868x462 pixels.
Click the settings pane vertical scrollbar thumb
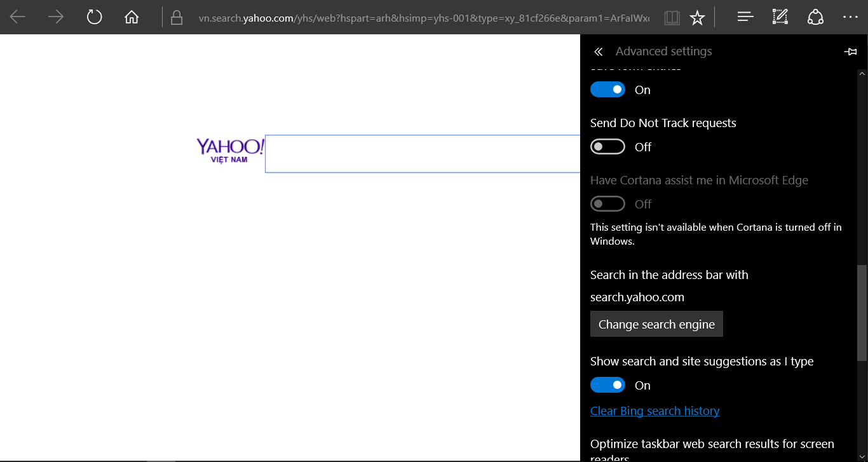pos(862,313)
